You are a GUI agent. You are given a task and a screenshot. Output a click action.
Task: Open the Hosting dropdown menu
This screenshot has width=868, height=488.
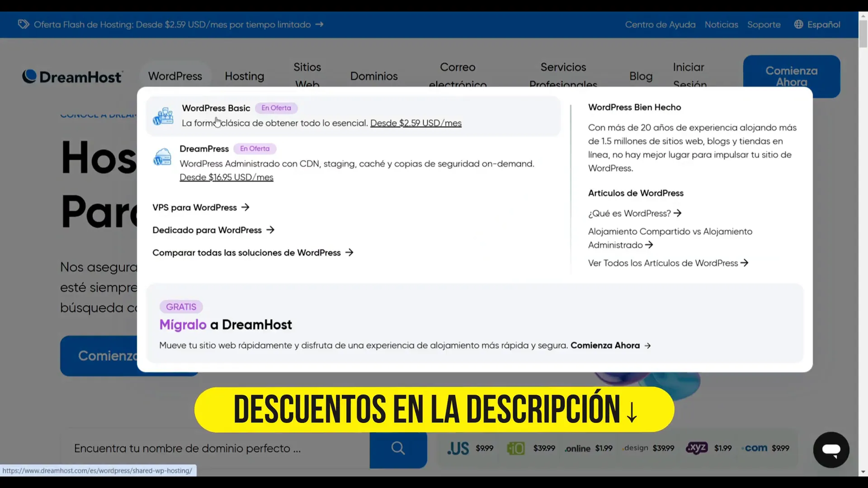click(x=244, y=76)
